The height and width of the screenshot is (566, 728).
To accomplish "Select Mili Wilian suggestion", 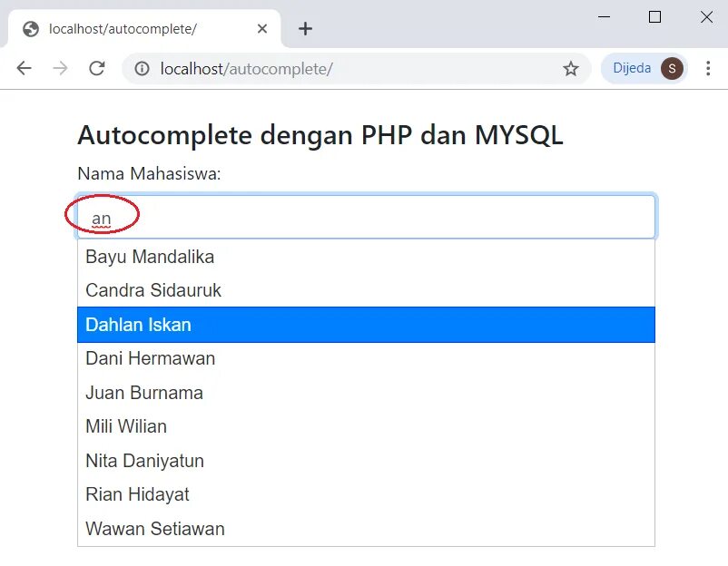I will pyautogui.click(x=366, y=426).
